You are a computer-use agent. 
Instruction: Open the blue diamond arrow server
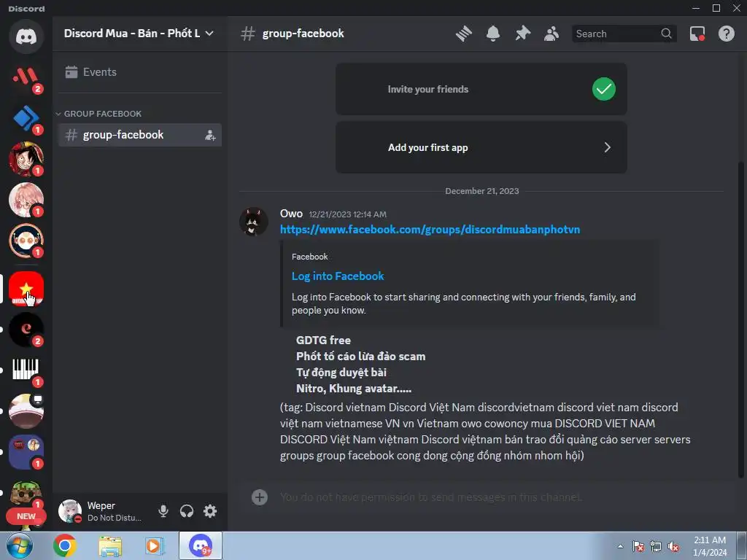click(26, 118)
